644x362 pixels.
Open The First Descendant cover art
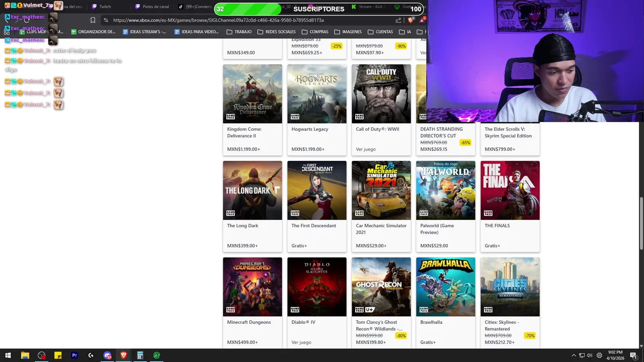click(317, 190)
